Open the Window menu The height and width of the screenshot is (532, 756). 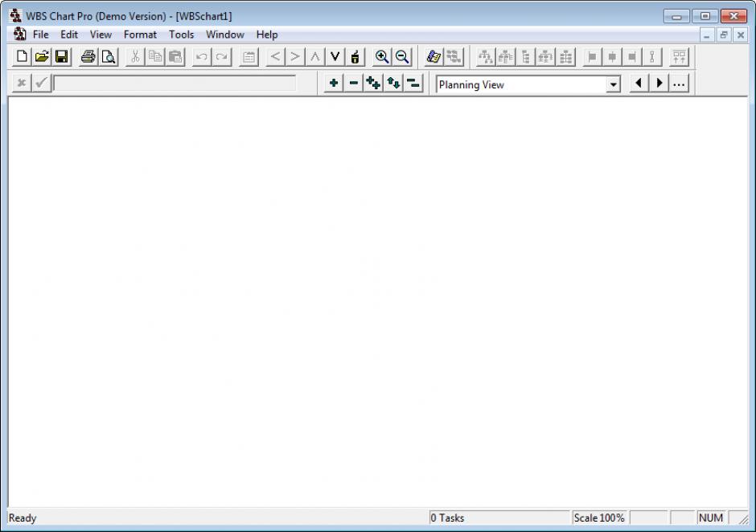(225, 35)
